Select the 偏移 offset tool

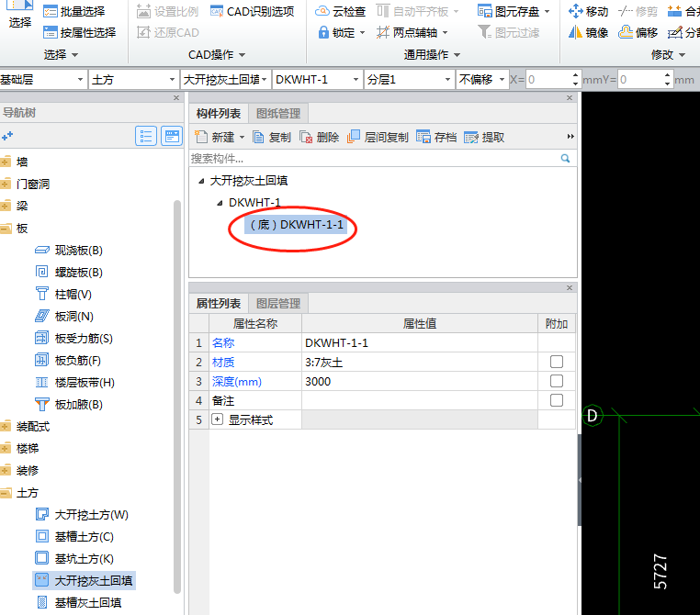pyautogui.click(x=638, y=32)
